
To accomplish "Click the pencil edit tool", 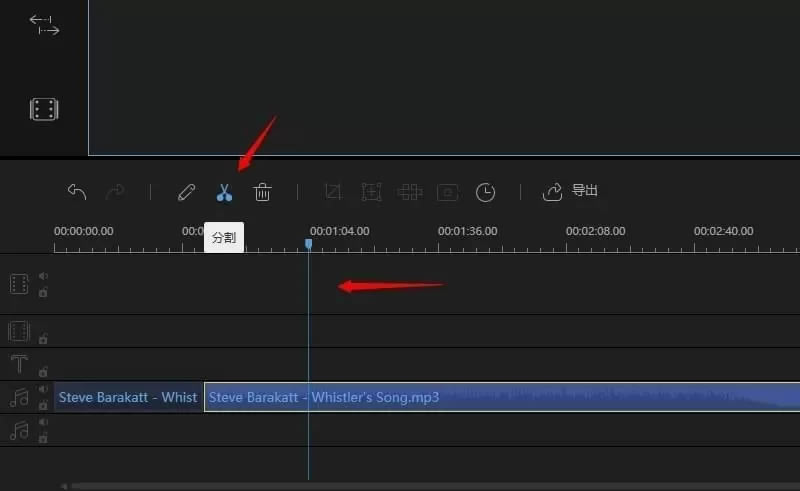I will click(186, 191).
